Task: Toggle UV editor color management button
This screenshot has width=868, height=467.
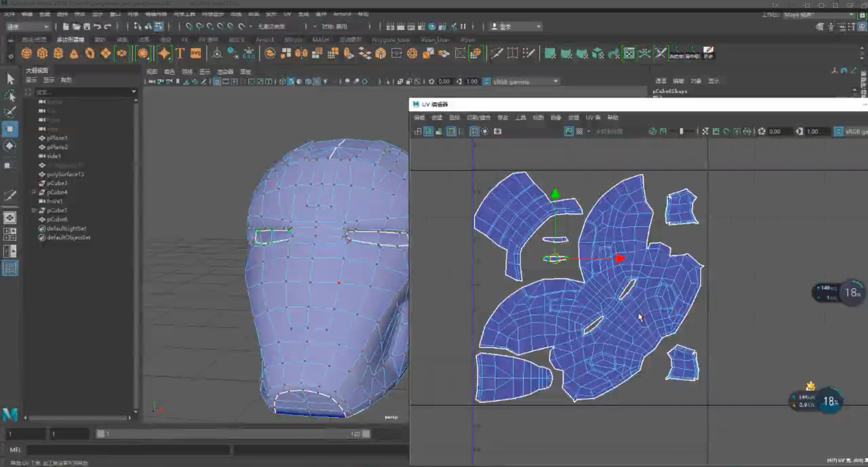Action: click(838, 131)
